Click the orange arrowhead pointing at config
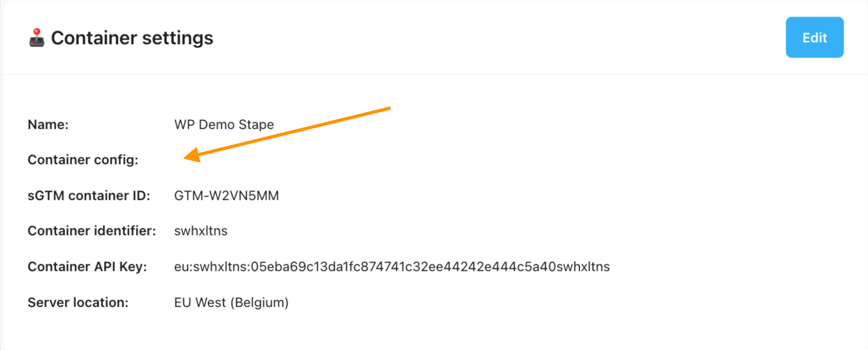This screenshot has height=350, width=868. point(193,155)
